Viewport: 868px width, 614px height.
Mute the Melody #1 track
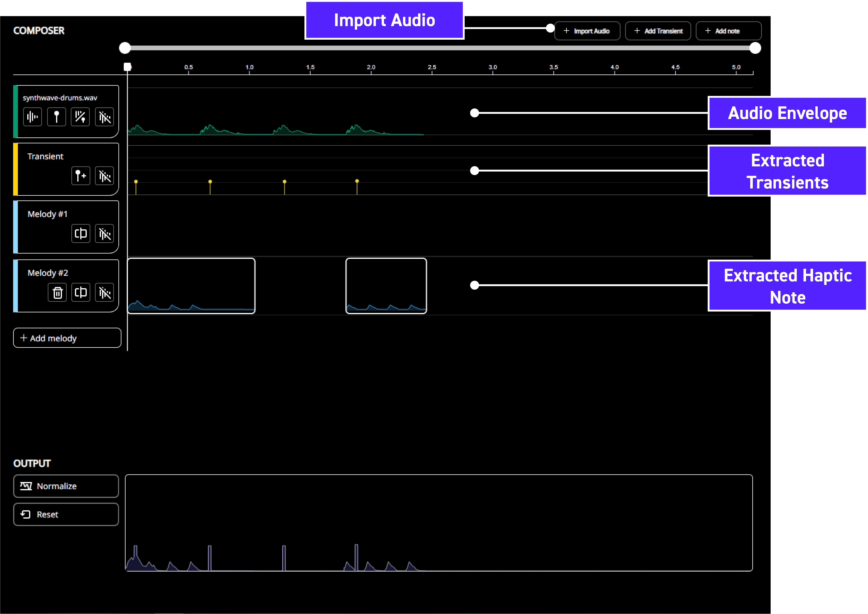pyautogui.click(x=104, y=234)
